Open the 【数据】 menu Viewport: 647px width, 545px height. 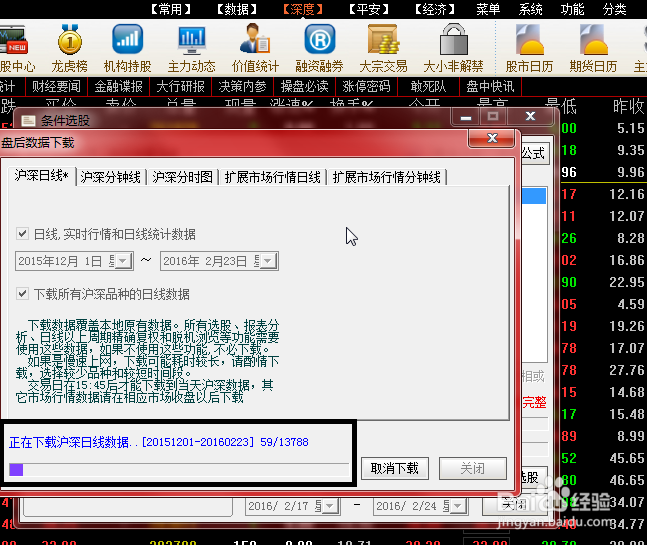(237, 9)
